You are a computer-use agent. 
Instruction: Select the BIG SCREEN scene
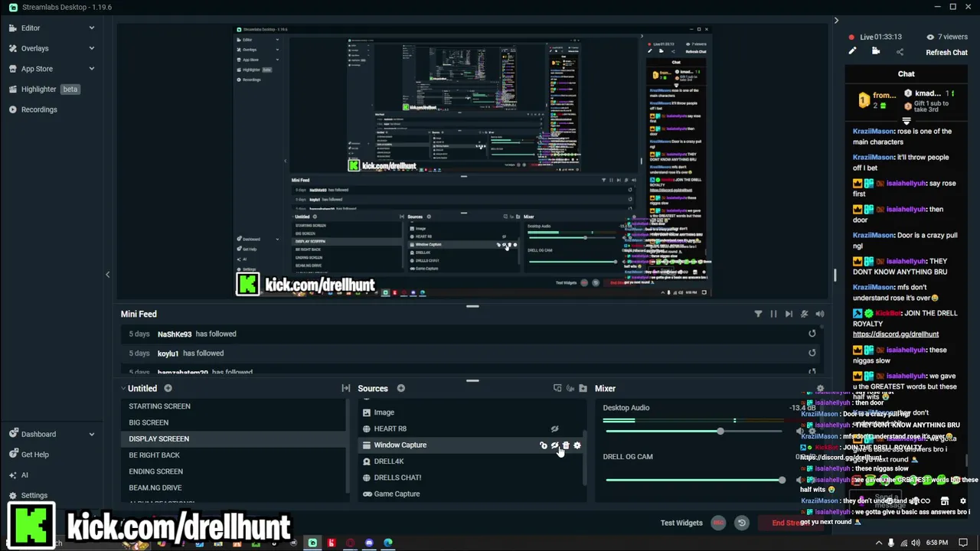pyautogui.click(x=149, y=422)
